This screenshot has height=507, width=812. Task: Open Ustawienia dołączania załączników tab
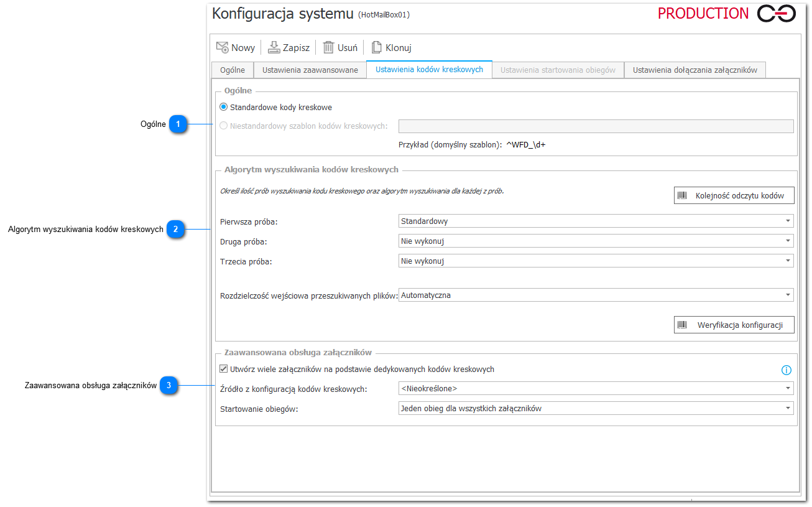[695, 70]
